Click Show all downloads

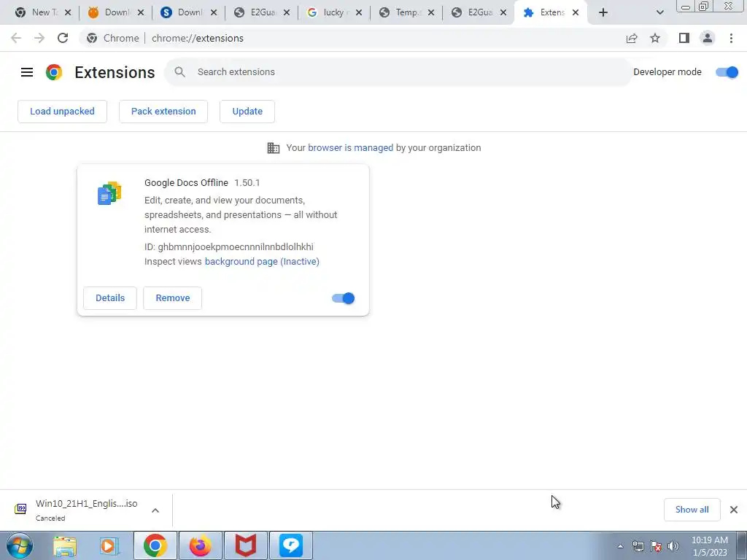point(692,510)
